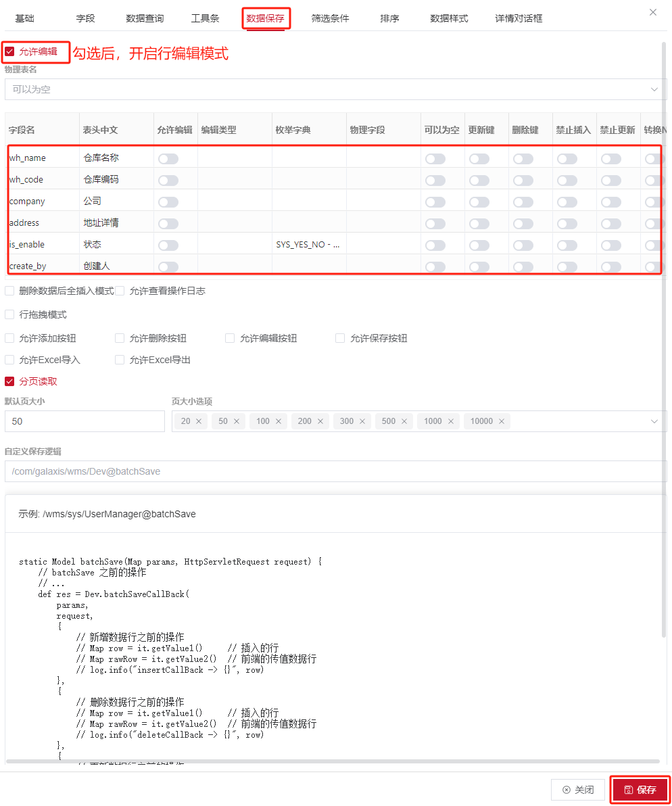Screen dimensions: 672x806
Task: Toggle 更新键 switch for wh_name row
Action: 479,159
